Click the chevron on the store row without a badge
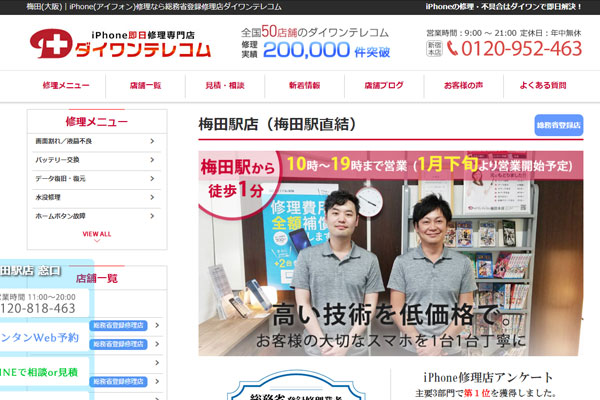600x400 pixels. tap(157, 363)
